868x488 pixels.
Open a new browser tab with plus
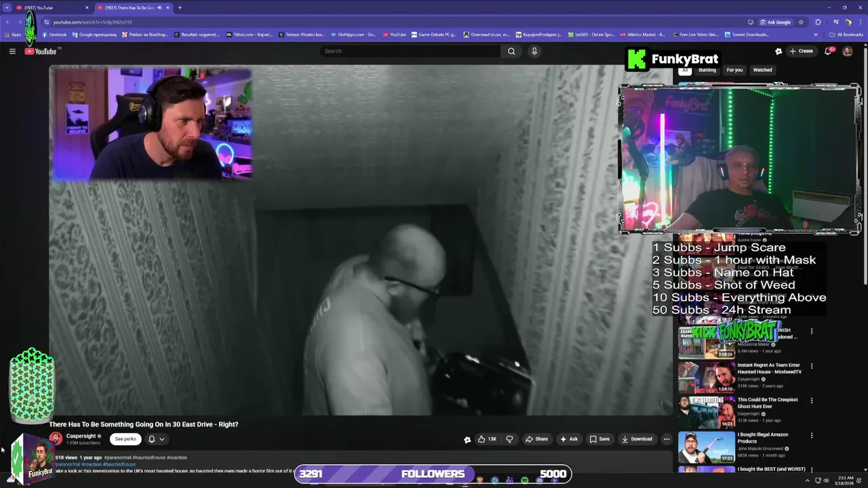pos(180,7)
